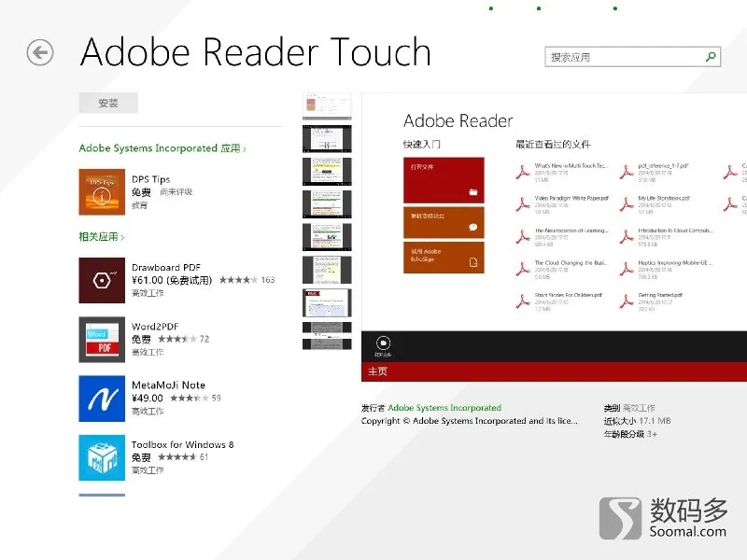Open the Drawboard PDF app icon
The width and height of the screenshot is (747, 560).
[102, 281]
